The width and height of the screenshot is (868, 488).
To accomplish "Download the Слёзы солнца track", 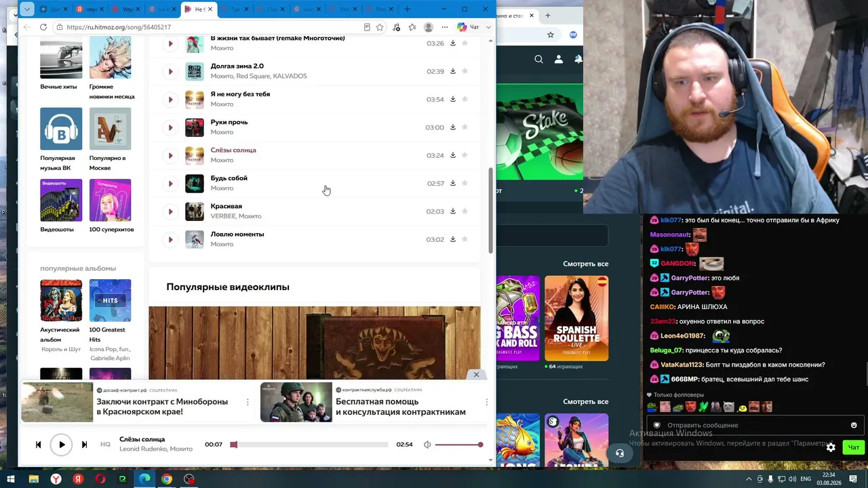I will (x=453, y=155).
